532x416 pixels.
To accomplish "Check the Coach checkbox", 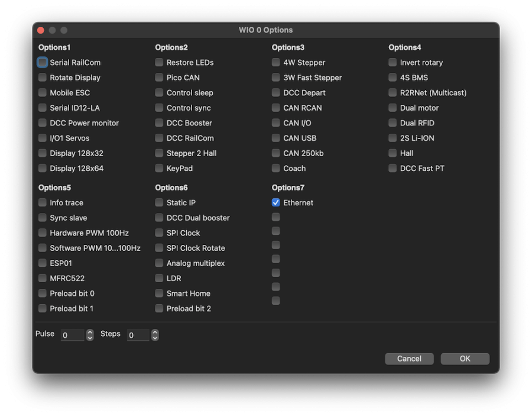I will point(276,168).
